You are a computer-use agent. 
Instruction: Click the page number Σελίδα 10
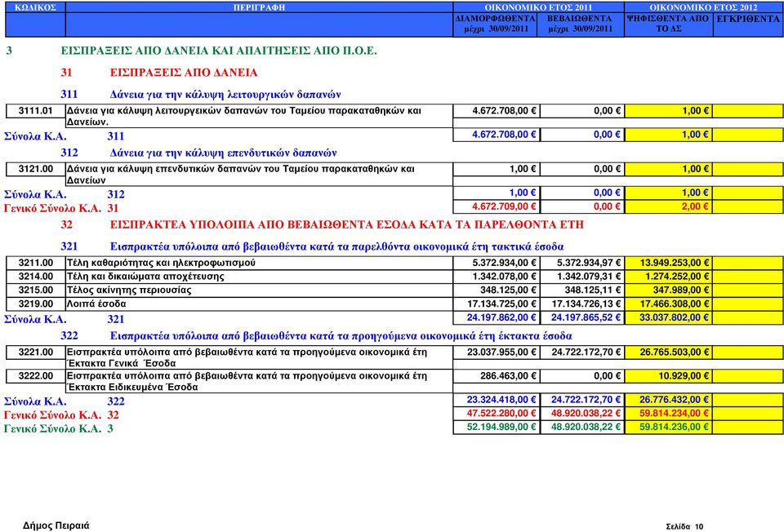pos(684,526)
